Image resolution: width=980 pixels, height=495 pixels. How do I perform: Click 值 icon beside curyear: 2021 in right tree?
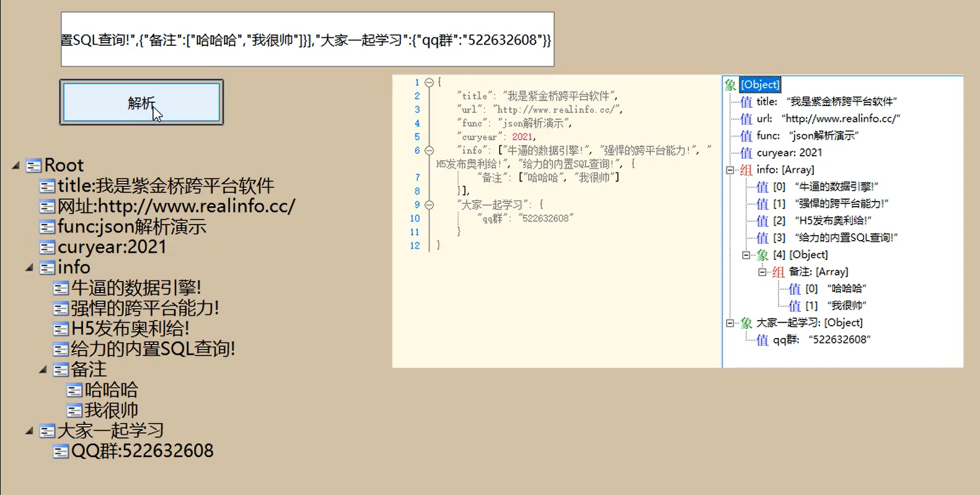[x=746, y=153]
